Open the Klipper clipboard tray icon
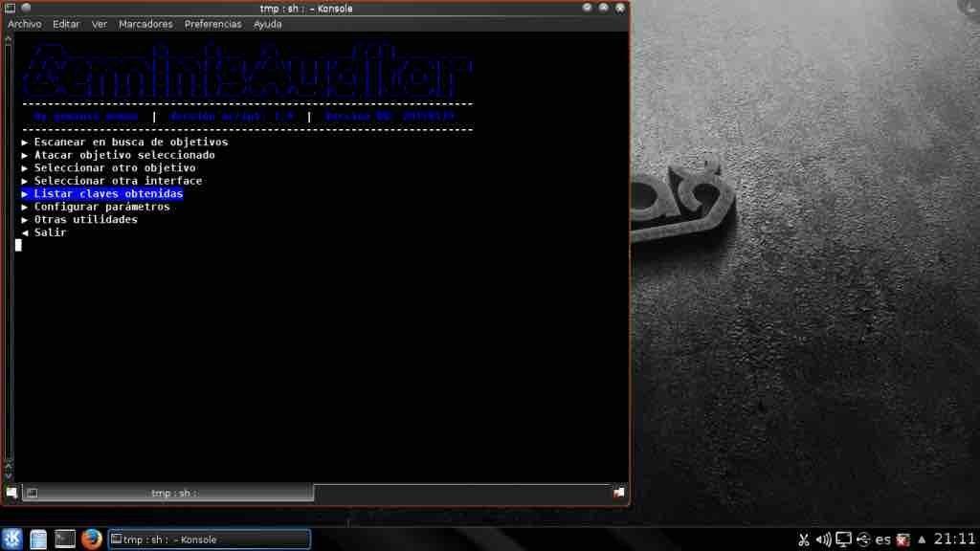 [805, 539]
